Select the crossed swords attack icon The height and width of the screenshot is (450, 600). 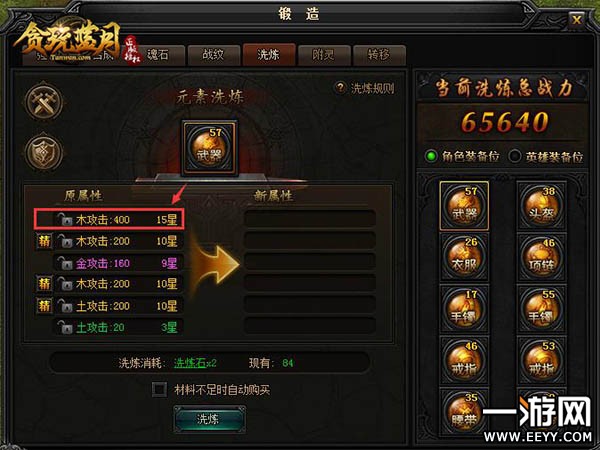click(x=44, y=102)
